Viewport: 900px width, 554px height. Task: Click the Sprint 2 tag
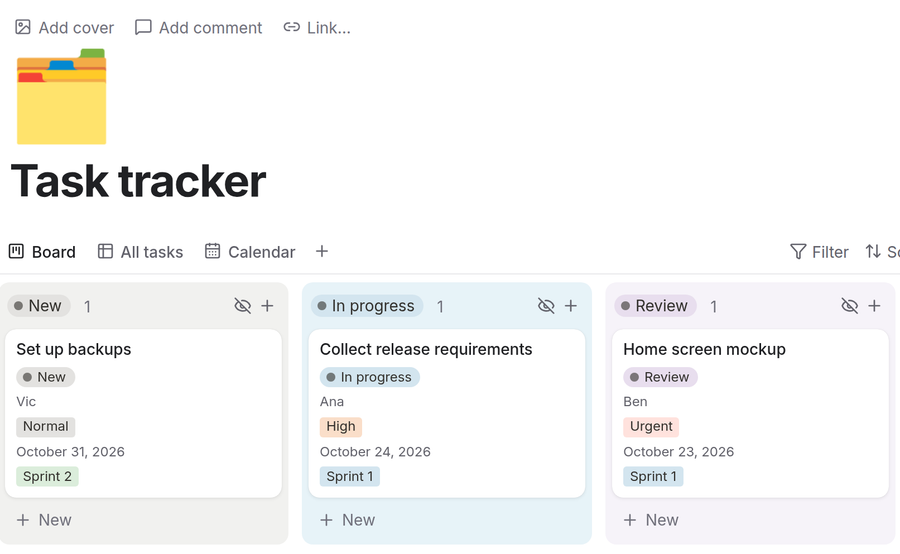(x=47, y=476)
